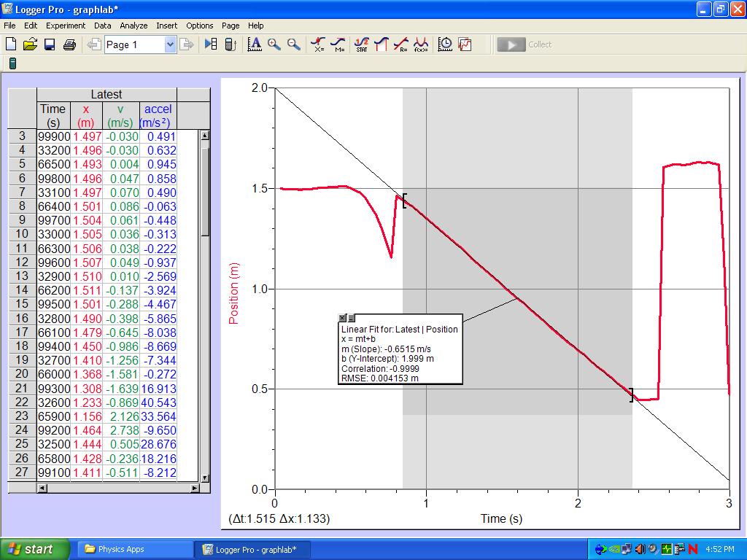The width and height of the screenshot is (747, 560).
Task: Enable the Examine tool (X=)
Action: pos(318,44)
